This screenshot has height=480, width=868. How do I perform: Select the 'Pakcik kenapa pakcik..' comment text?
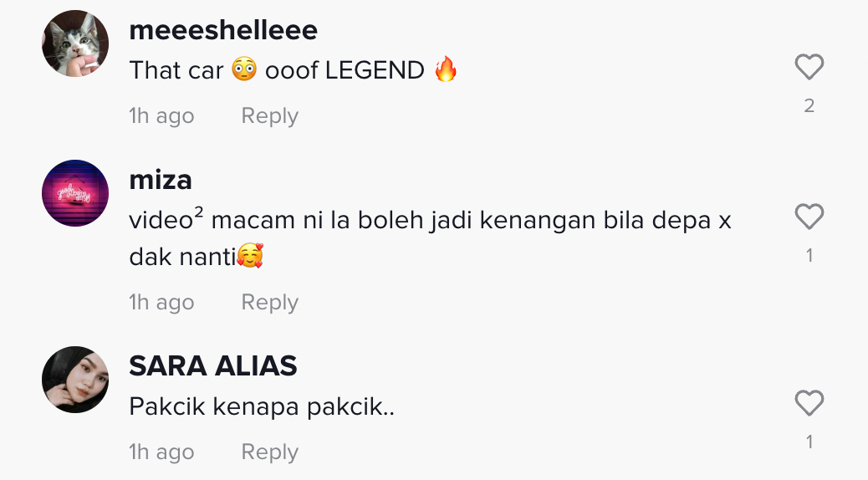(x=262, y=407)
